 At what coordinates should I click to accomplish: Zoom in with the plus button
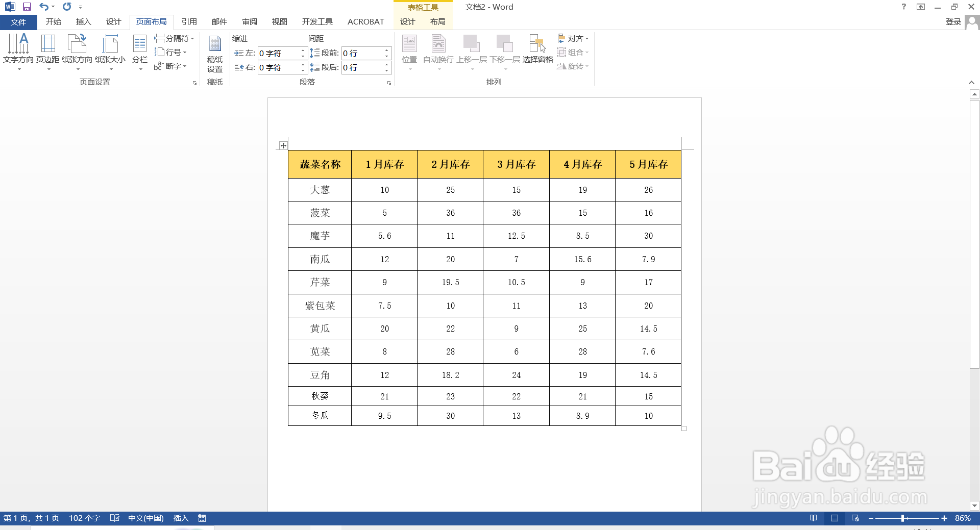click(944, 518)
